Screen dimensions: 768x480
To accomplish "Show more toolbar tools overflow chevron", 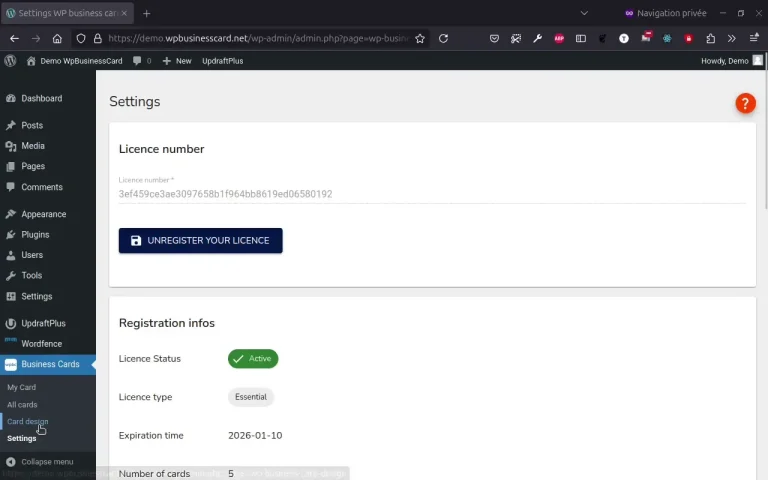I will [x=731, y=39].
